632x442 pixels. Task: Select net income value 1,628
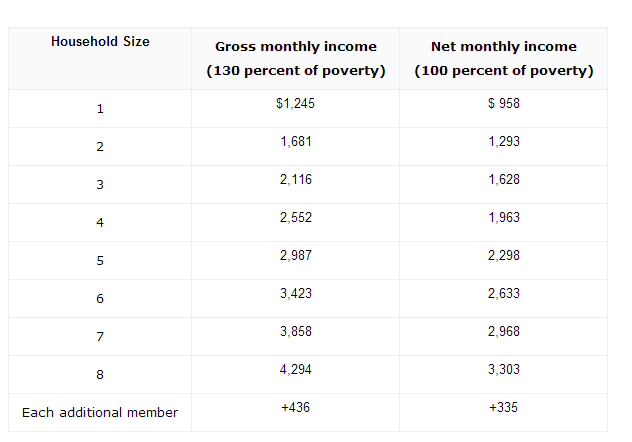503,180
